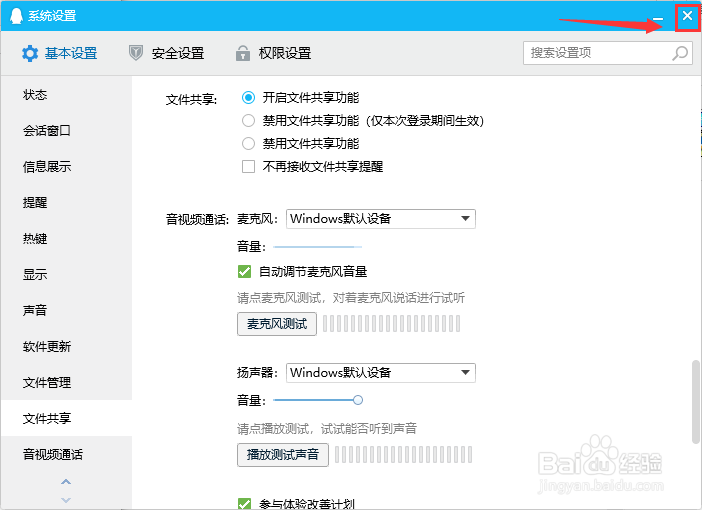Click the 麦克风测试 button

(x=277, y=324)
